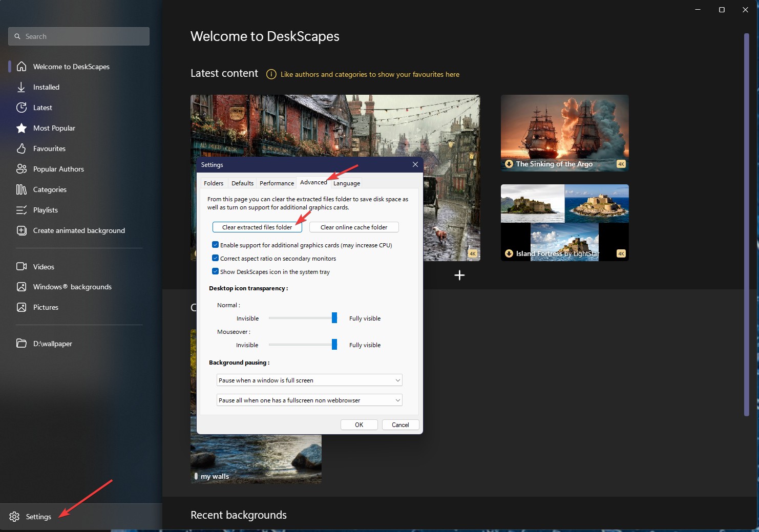Toggle Show DeskScapes icon in system tray
This screenshot has width=759, height=532.
coord(216,271)
